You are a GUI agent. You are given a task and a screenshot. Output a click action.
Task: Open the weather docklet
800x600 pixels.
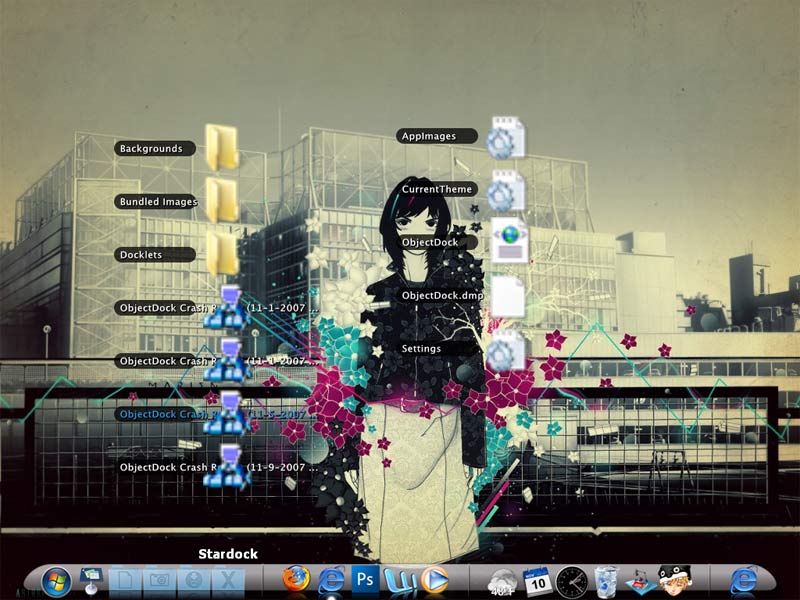click(x=502, y=583)
